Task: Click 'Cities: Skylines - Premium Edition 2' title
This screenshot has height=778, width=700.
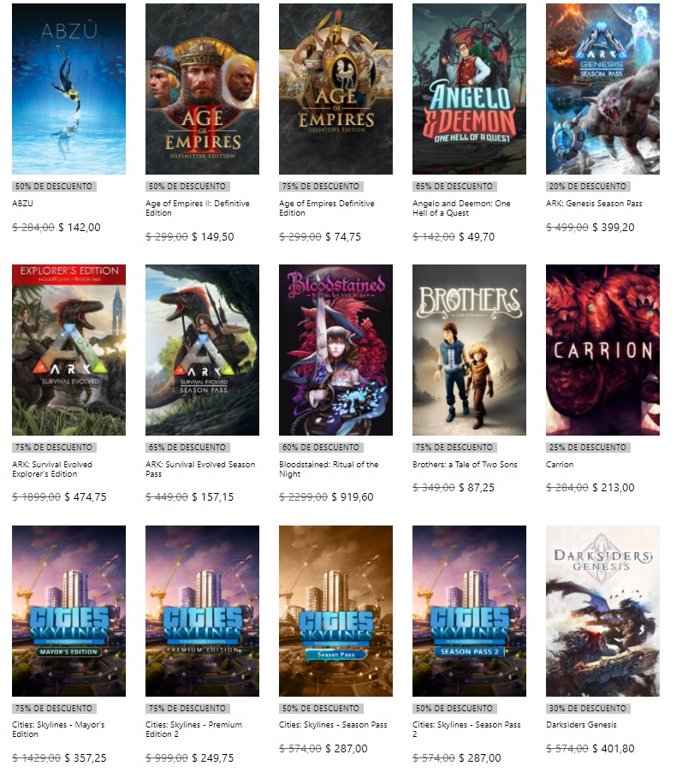Action: click(193, 729)
